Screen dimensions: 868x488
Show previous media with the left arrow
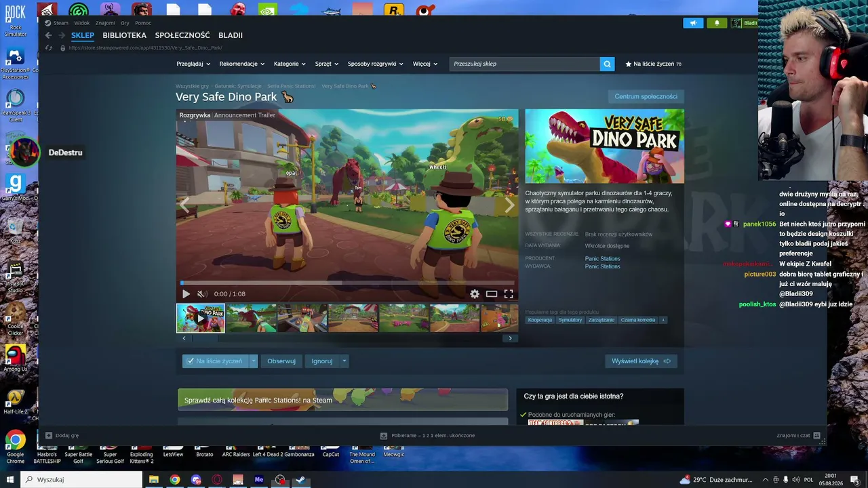184,206
